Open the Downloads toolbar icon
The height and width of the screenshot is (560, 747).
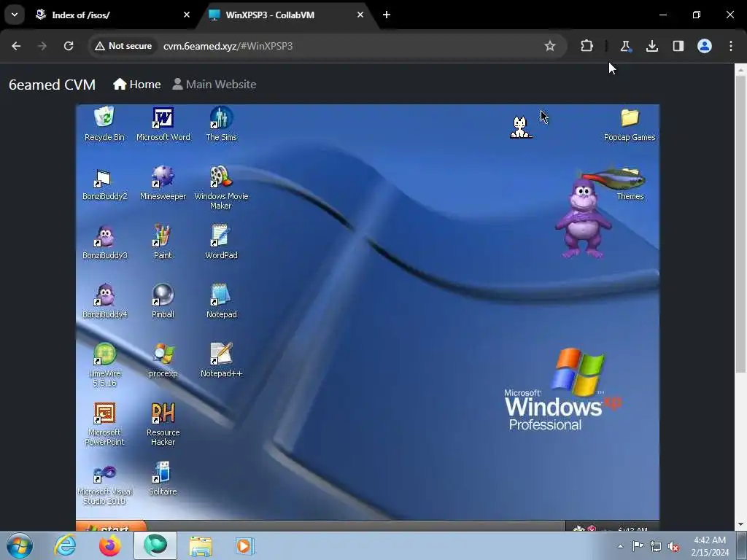[651, 46]
